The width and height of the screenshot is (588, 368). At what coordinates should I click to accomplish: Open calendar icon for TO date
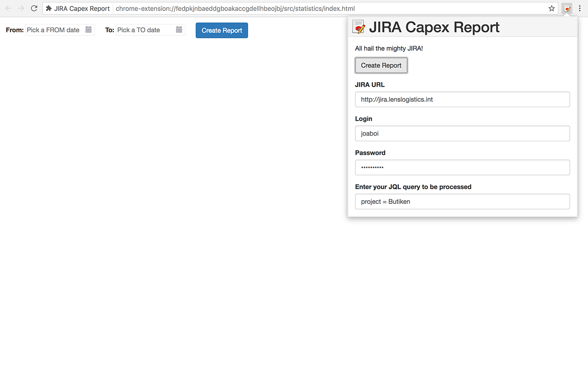point(179,30)
